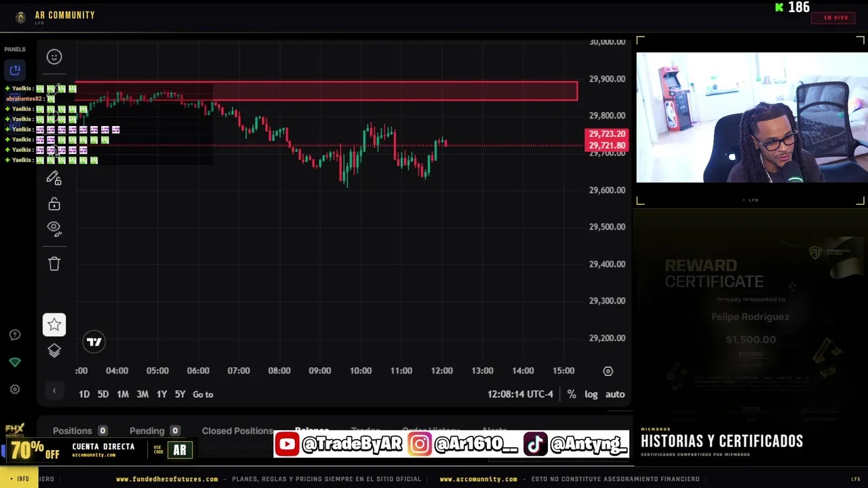This screenshot has width=868, height=488.
Task: Set the chart range to 5D
Action: 103,394
